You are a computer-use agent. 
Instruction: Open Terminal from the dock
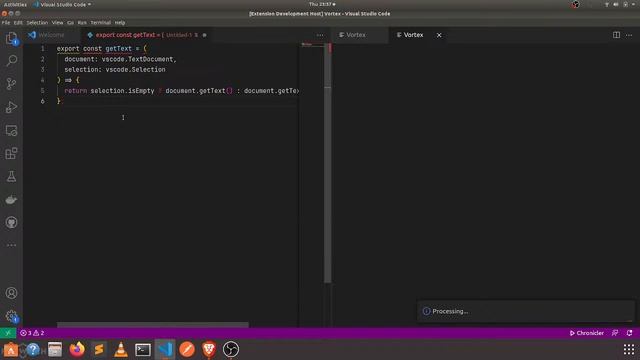point(143,349)
